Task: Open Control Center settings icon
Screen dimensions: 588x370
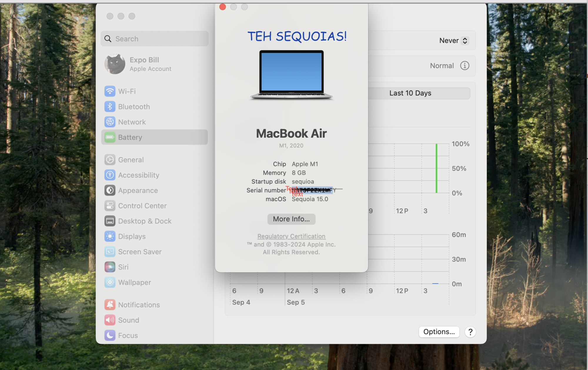Action: pos(110,206)
